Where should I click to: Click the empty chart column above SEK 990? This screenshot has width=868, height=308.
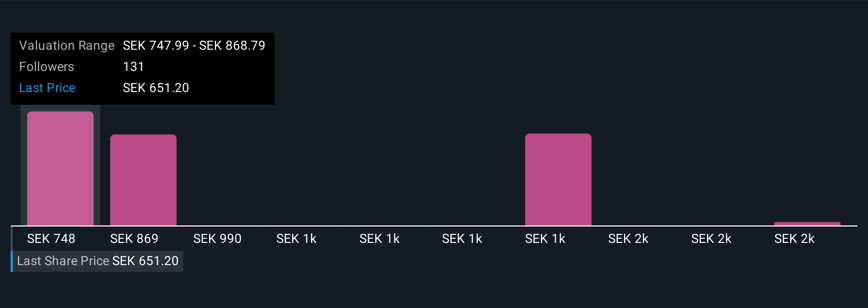pyautogui.click(x=227, y=168)
